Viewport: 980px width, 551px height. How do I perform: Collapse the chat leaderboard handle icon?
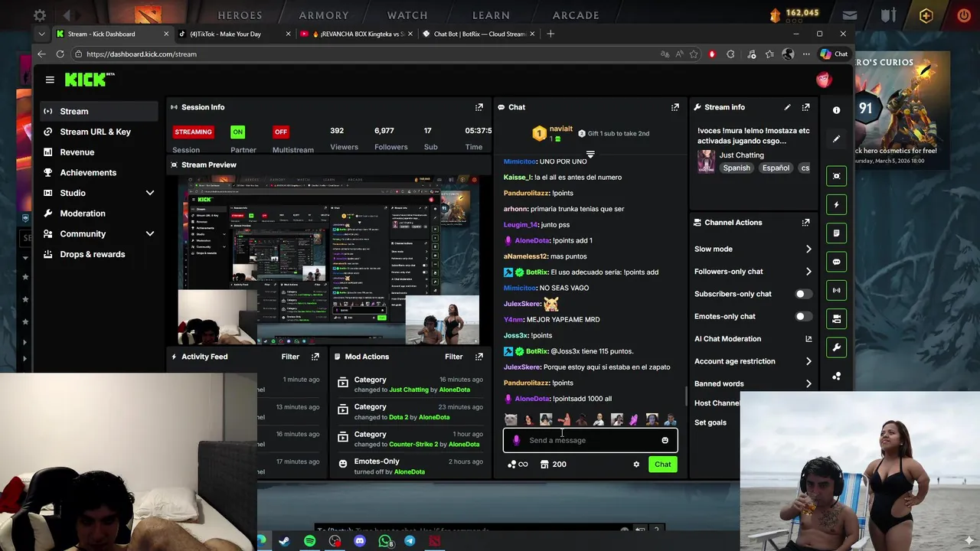pos(590,154)
